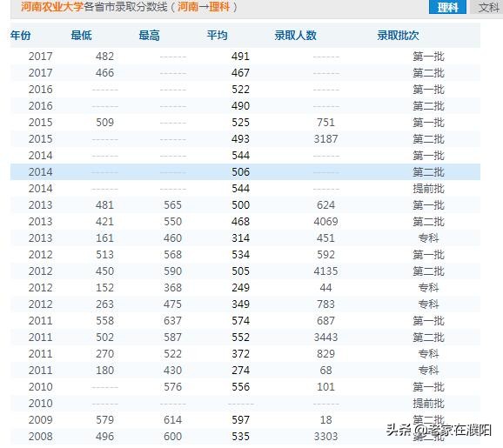Screen dimensions: 503x448
Task: Select the enrollment count 44 cell
Action: point(326,288)
